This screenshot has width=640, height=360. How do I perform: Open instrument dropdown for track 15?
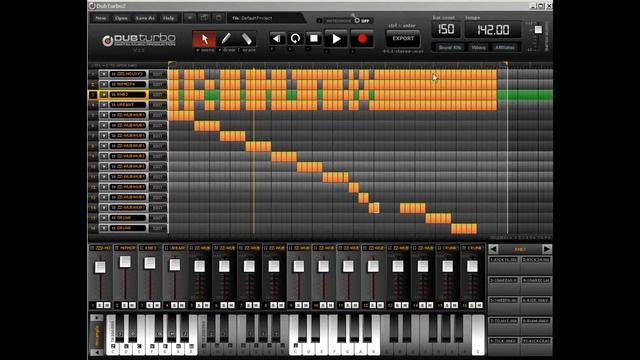tap(104, 218)
